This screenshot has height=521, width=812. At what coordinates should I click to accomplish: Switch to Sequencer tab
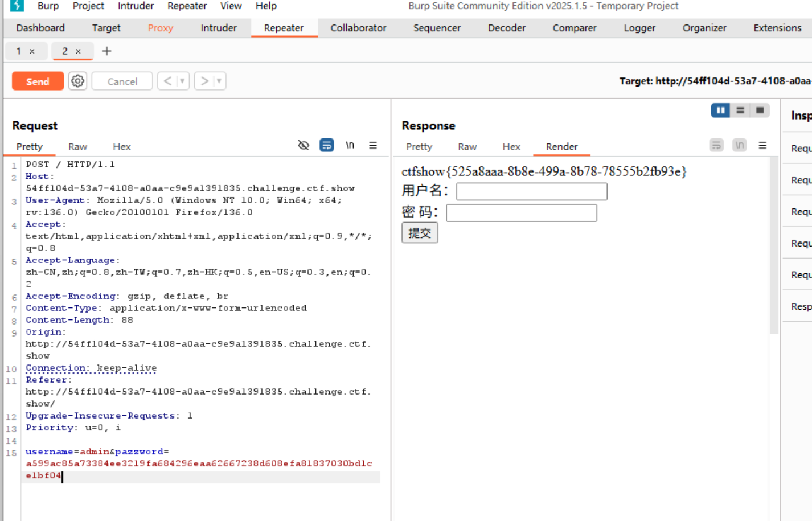pyautogui.click(x=437, y=28)
